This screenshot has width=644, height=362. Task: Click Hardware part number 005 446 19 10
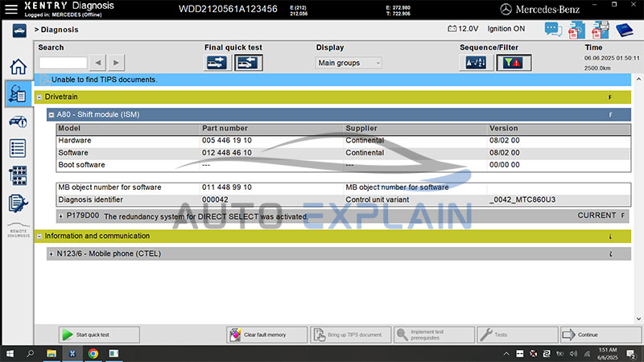(227, 140)
